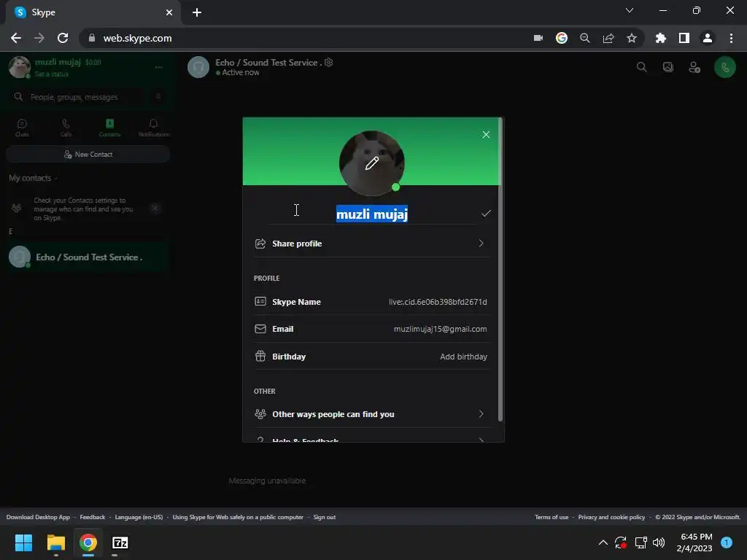Click the Echo avatar in chat header
This screenshot has height=560, width=747.
point(198,67)
